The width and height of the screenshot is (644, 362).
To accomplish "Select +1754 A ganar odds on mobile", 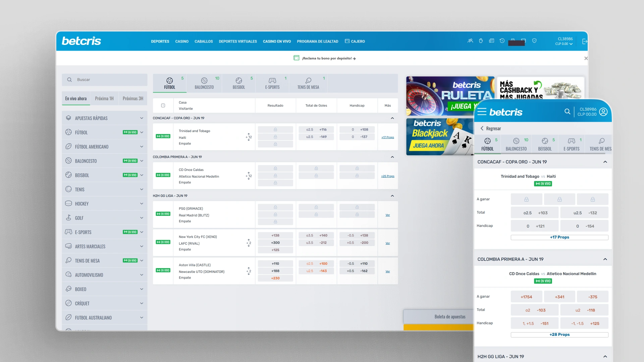I will (x=526, y=297).
